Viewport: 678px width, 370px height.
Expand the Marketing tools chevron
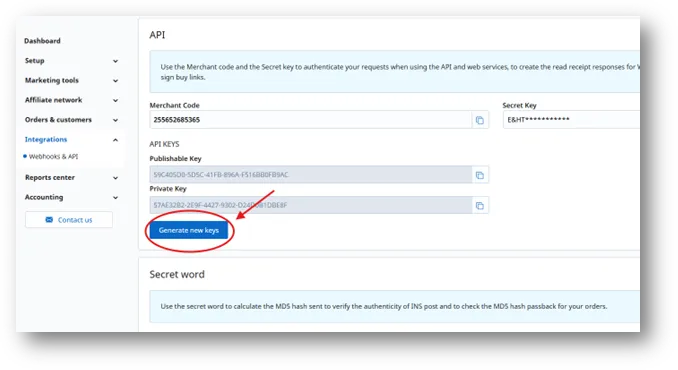tap(115, 81)
